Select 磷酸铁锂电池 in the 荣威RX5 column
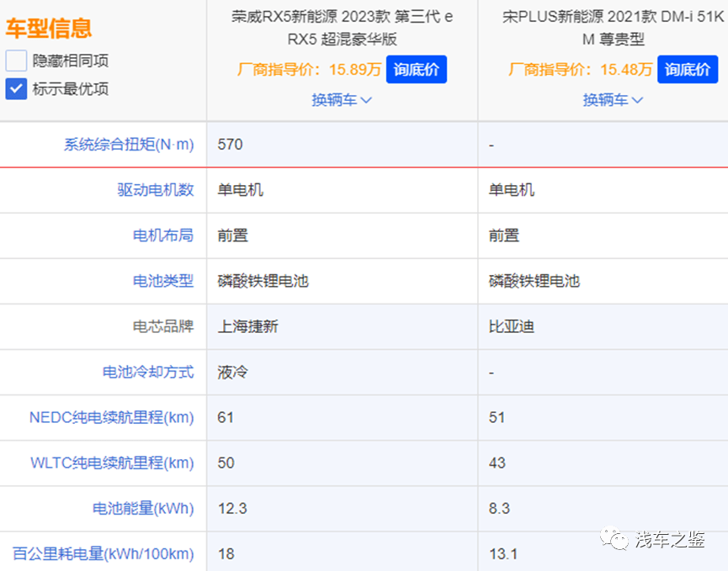This screenshot has width=728, height=571. click(263, 281)
